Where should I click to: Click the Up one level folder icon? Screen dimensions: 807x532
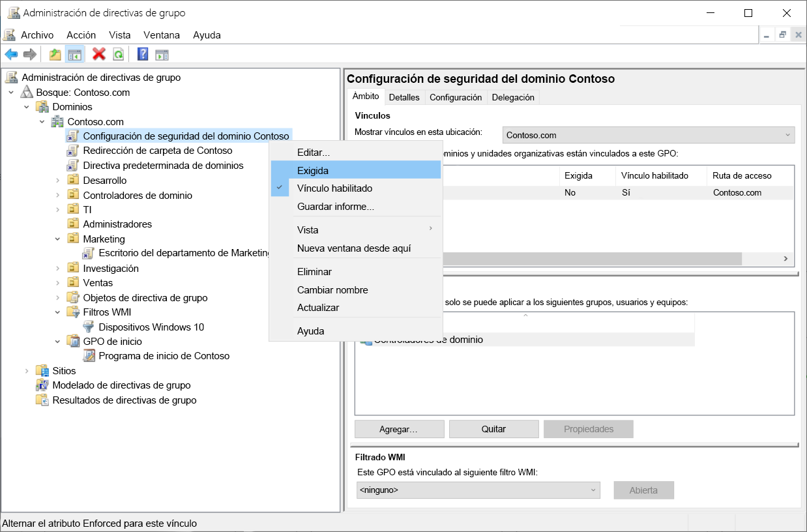coord(55,55)
